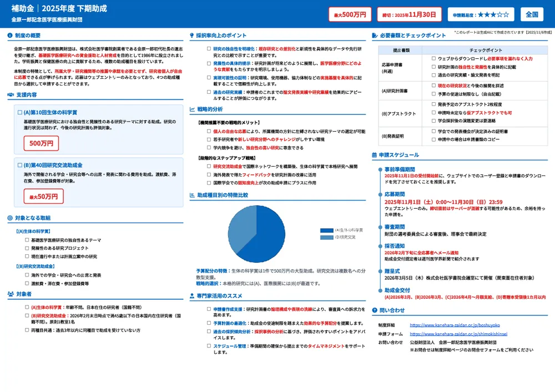Click the 助成種目別の特徴比較 graph icon
Image resolution: width=555 pixels, height=392 pixels.
[x=191, y=194]
